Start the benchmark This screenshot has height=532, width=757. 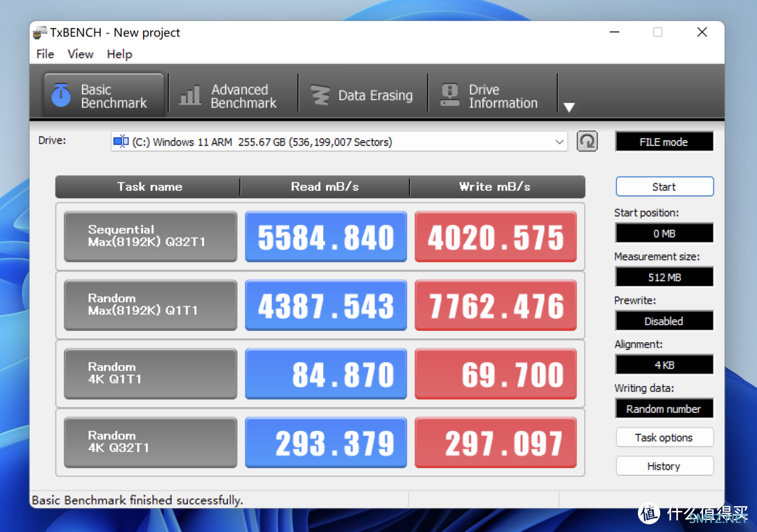664,187
